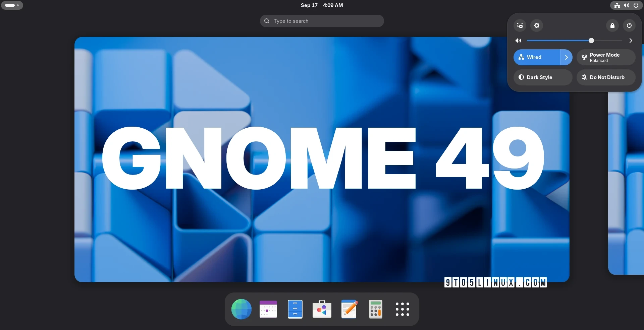Image resolution: width=644 pixels, height=330 pixels.
Task: Open the web browser from the dock
Action: click(241, 309)
